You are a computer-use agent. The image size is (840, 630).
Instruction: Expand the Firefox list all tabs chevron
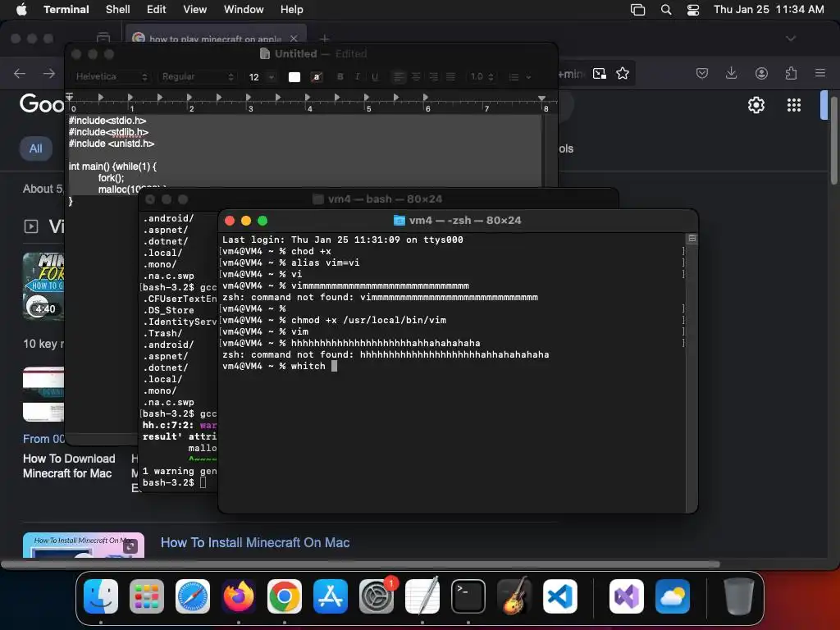[x=790, y=39]
